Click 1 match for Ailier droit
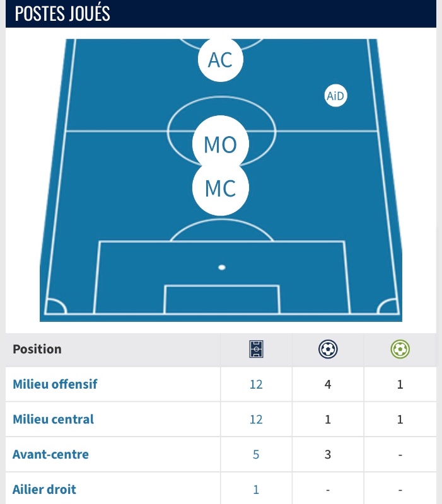This screenshot has height=504, width=442. click(x=256, y=490)
